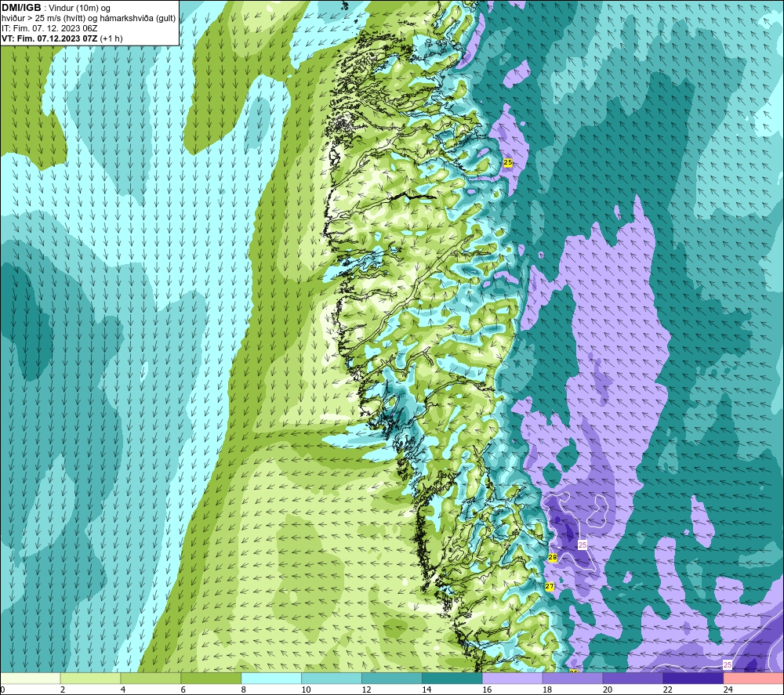Click the "IT: Fim. 07. 12. 2023 06Z" line
The height and width of the screenshot is (695, 784).
pyautogui.click(x=49, y=28)
